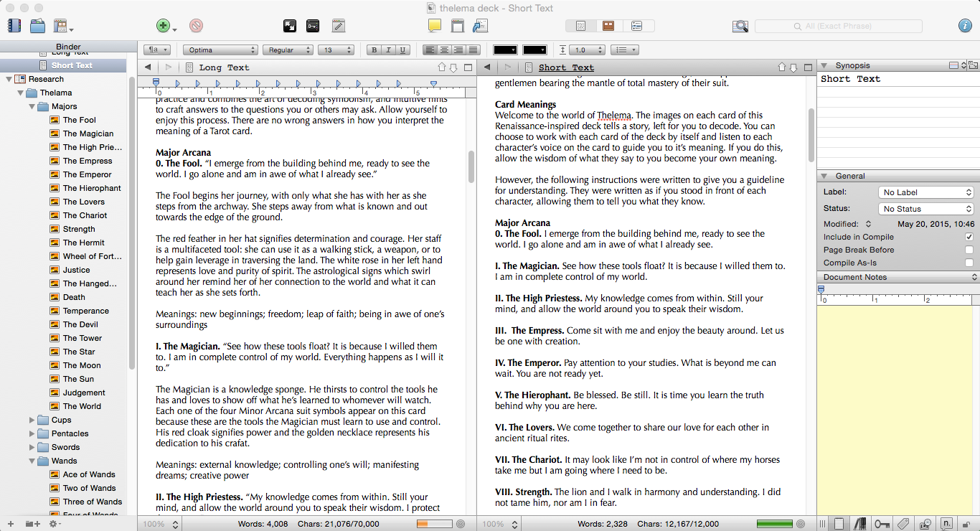The height and width of the screenshot is (531, 980).
Task: Enter Composition full-screen mode icon
Action: pyautogui.click(x=290, y=26)
